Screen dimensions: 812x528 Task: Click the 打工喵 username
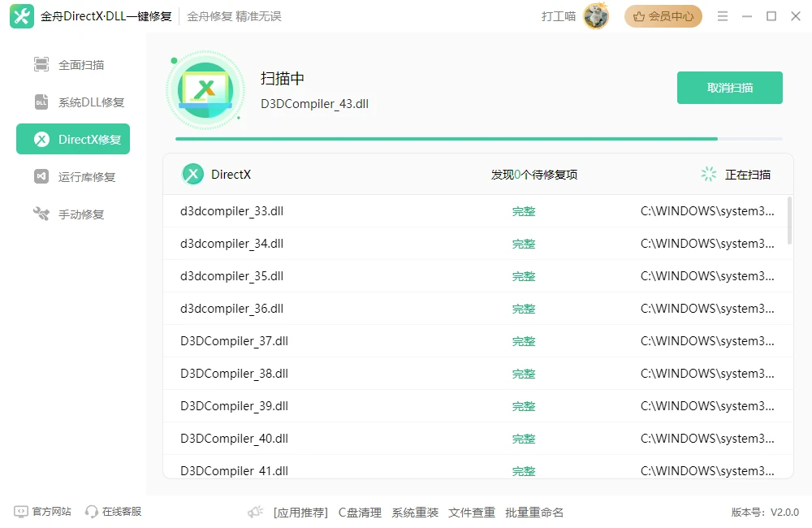click(559, 16)
